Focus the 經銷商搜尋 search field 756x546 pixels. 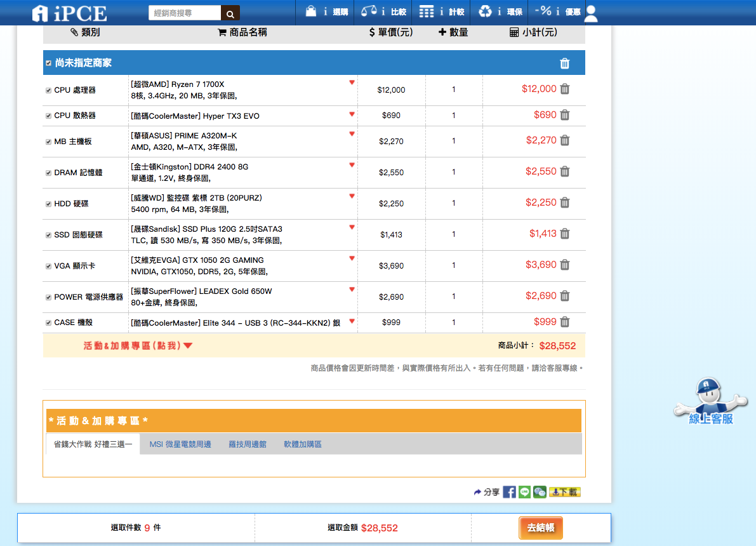click(185, 13)
